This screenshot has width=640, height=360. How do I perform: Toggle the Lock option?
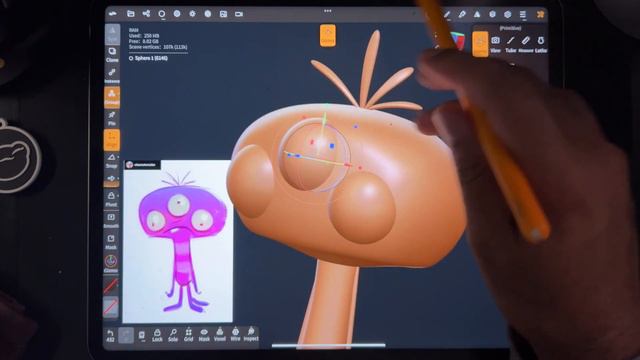click(x=157, y=335)
